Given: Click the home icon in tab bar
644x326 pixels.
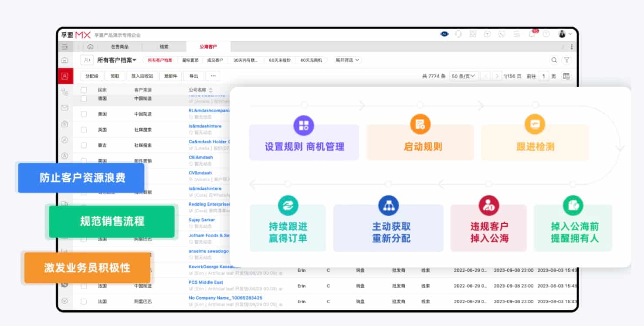Looking at the screenshot, I should coord(90,47).
